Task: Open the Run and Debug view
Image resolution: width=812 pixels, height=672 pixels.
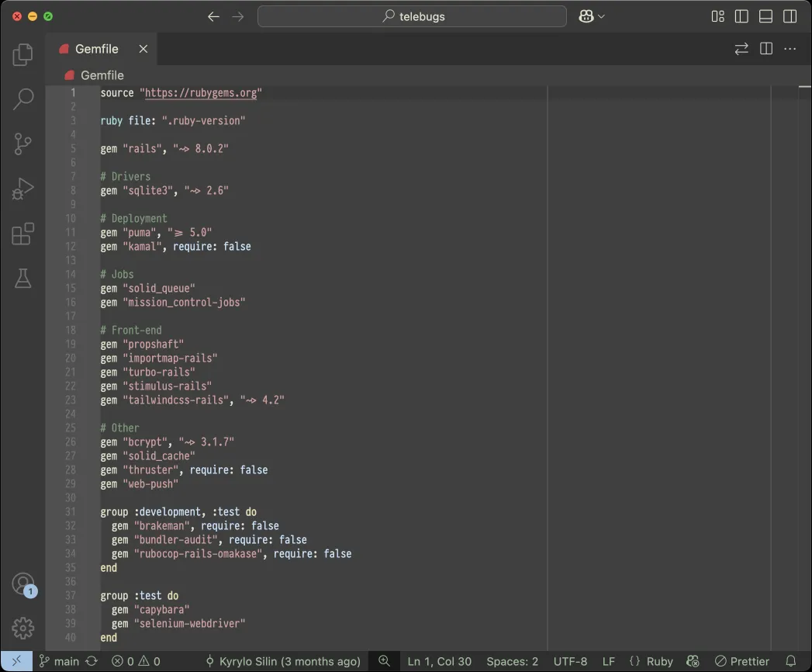Action: [x=22, y=189]
